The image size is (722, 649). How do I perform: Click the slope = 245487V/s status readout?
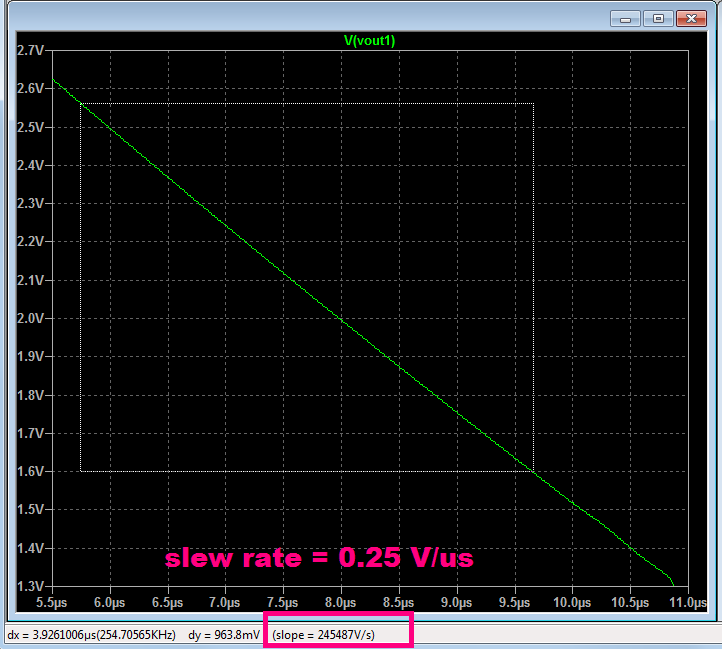tap(323, 635)
